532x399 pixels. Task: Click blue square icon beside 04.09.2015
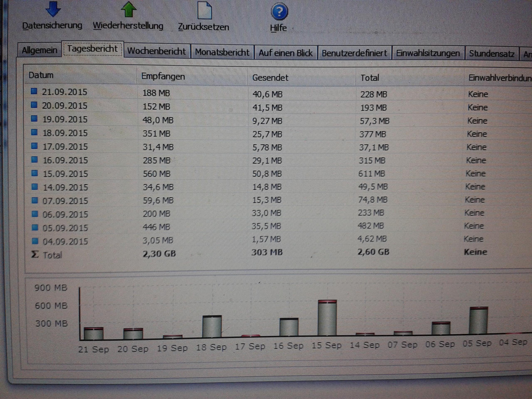click(35, 241)
